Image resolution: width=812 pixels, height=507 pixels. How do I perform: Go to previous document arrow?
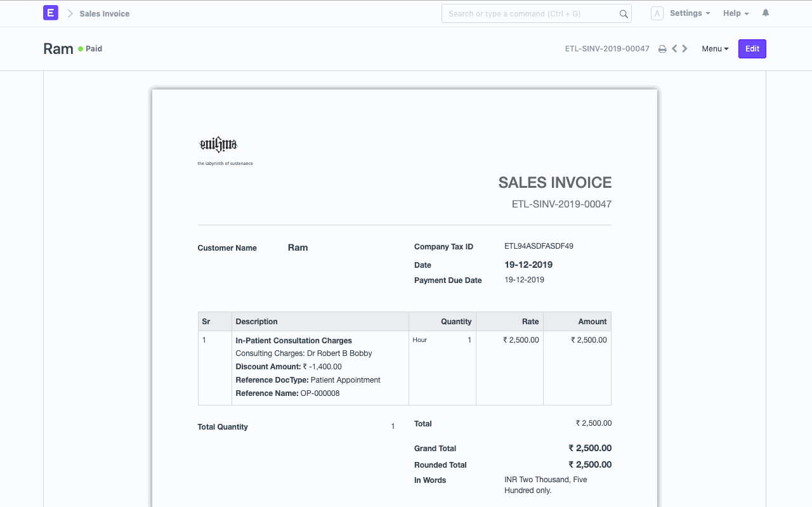click(x=674, y=48)
